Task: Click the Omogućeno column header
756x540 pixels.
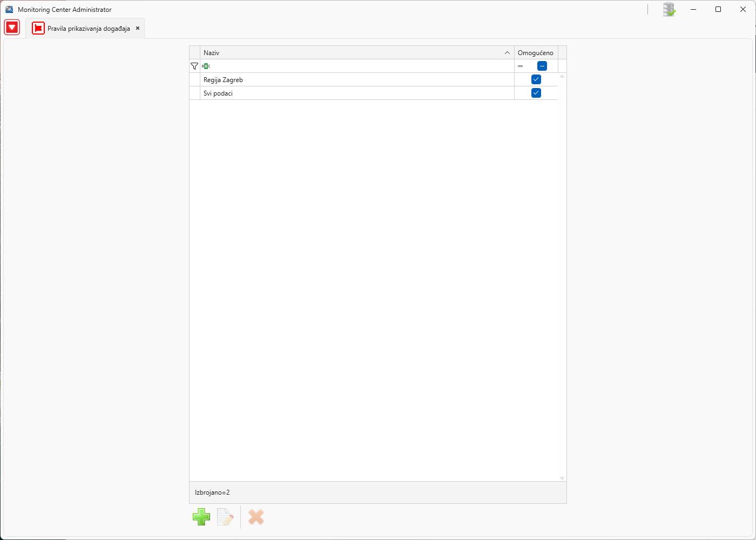Action: [x=535, y=52]
